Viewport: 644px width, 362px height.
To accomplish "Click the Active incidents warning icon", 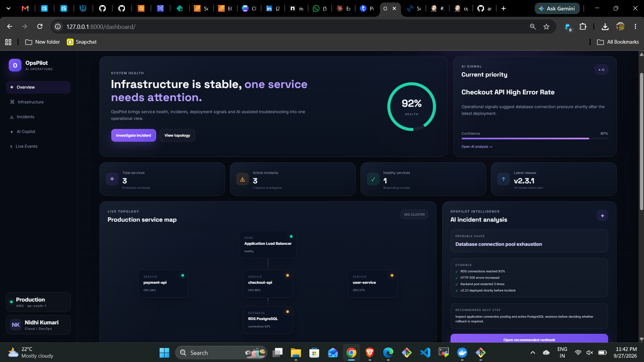I will coord(243,179).
